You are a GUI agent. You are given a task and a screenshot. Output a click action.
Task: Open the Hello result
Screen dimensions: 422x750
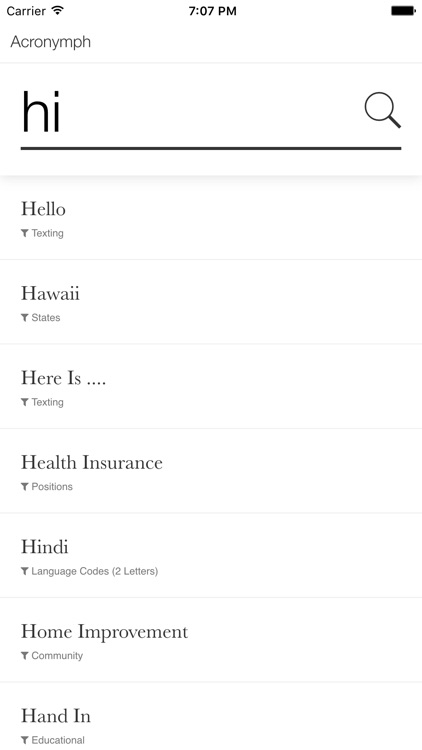click(x=211, y=218)
